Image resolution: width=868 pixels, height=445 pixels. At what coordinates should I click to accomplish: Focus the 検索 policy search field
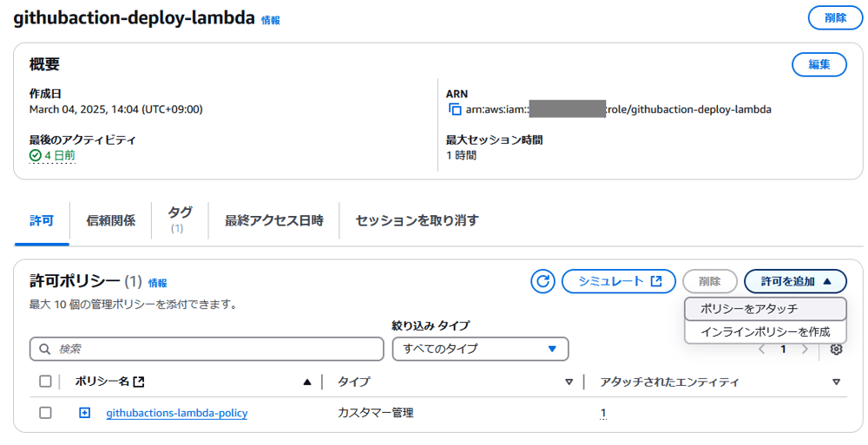click(x=207, y=350)
